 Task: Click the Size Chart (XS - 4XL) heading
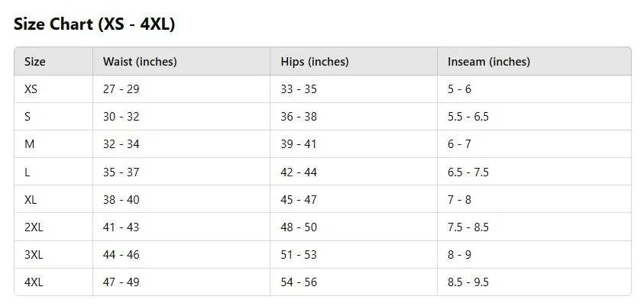[x=95, y=24]
